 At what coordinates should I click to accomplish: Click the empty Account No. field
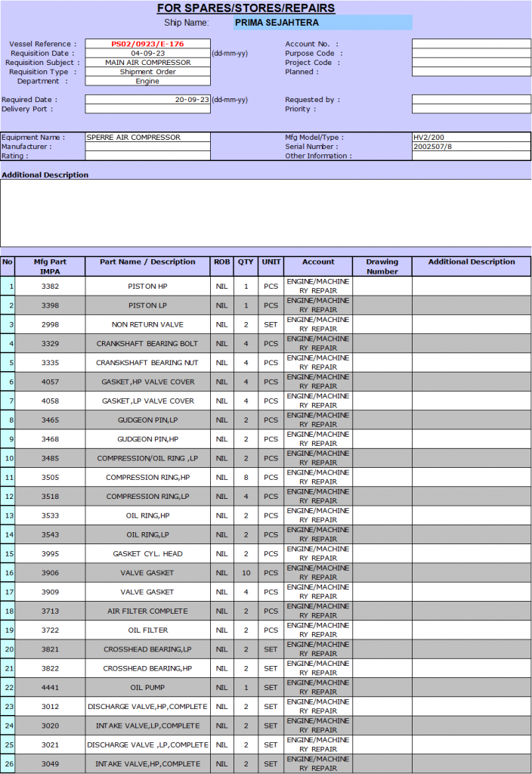pyautogui.click(x=471, y=44)
